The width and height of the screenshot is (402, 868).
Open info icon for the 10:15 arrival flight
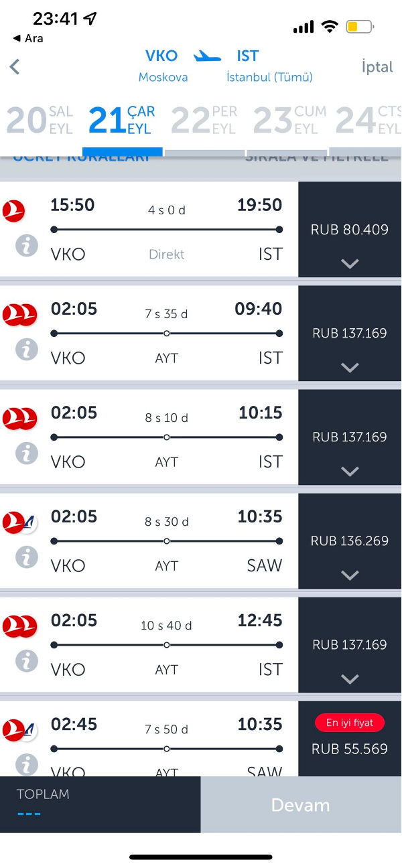27,453
